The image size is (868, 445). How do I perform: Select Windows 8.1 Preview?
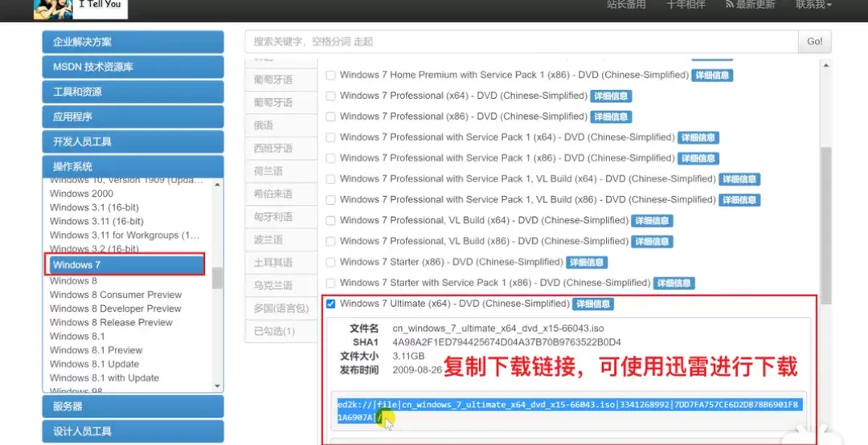pyautogui.click(x=96, y=350)
